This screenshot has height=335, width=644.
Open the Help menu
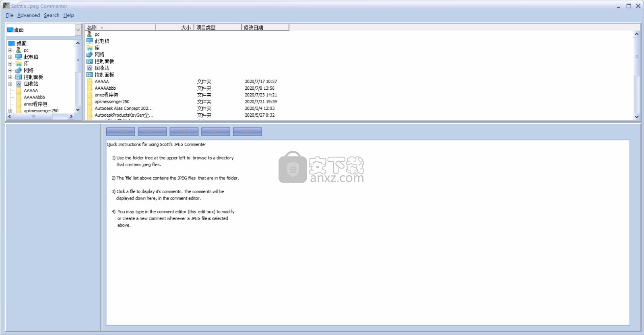coord(68,15)
